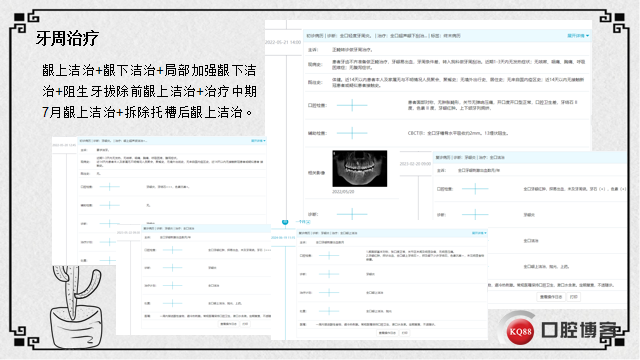The width and height of the screenshot is (640, 360).
Task: Click the slide title 牙周治疗
Action: click(67, 38)
